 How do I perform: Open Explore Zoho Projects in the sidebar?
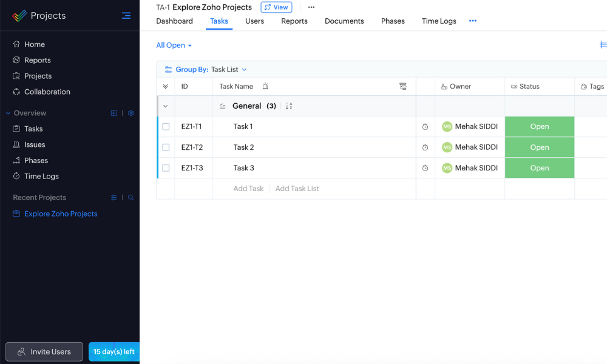tap(61, 214)
